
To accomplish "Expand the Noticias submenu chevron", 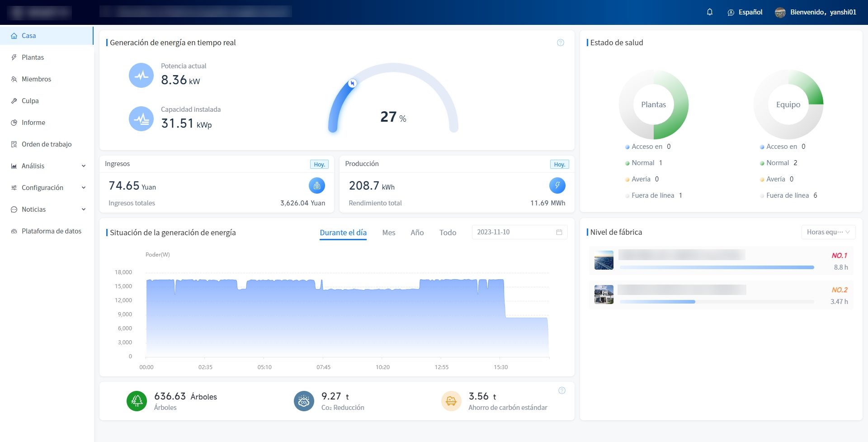I will 84,209.
